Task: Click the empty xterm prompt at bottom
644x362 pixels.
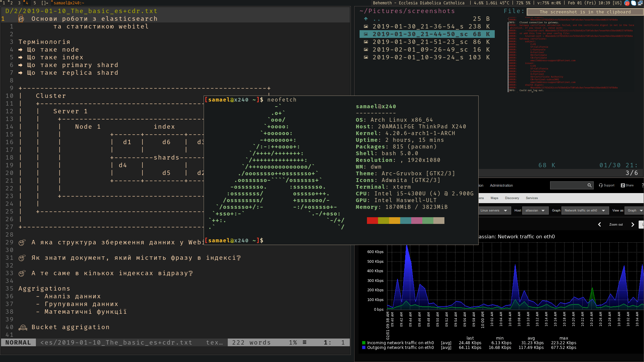Action: [x=234, y=241]
